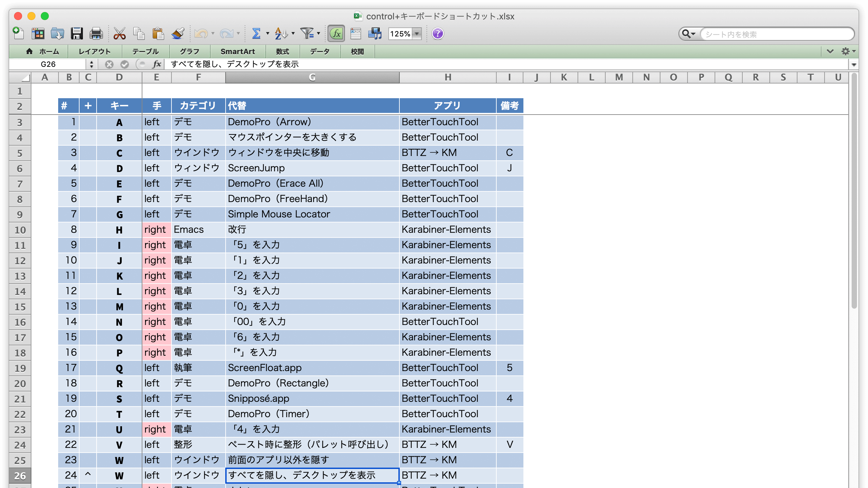
Task: Switch to the ホーム tab
Action: (x=42, y=51)
